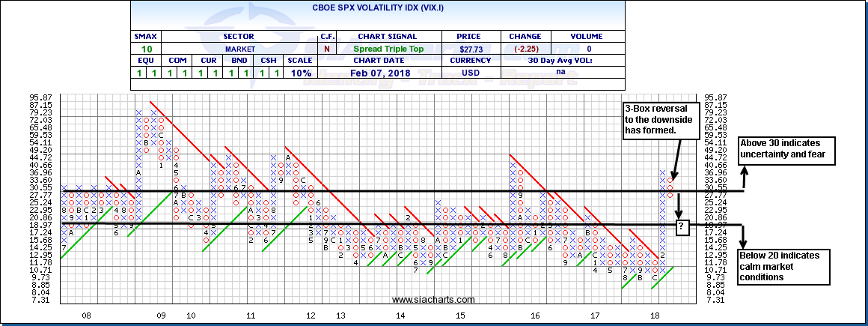Click the SMAX score of 10

click(145, 48)
